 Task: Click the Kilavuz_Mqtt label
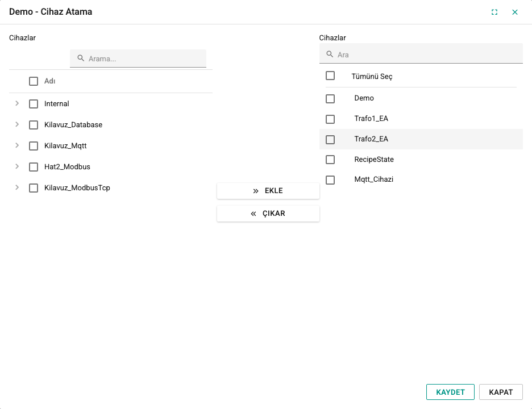point(65,146)
